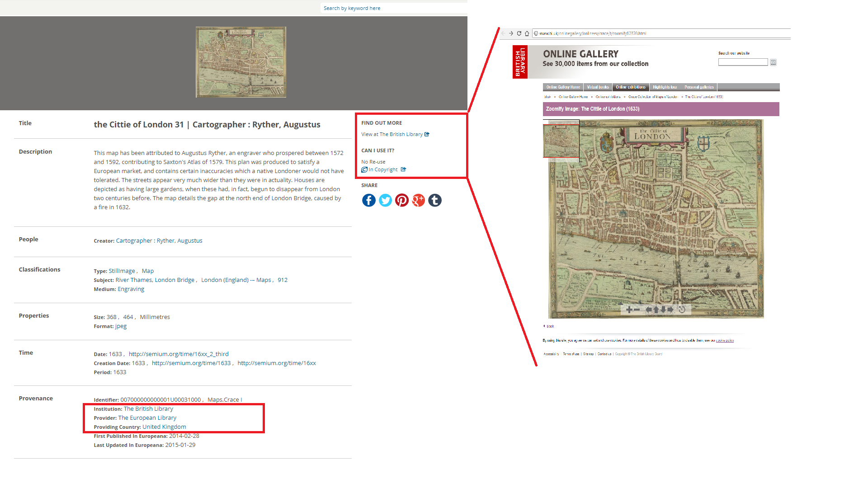The width and height of the screenshot is (868, 488).
Task: Click the StillImage type link
Action: click(122, 271)
